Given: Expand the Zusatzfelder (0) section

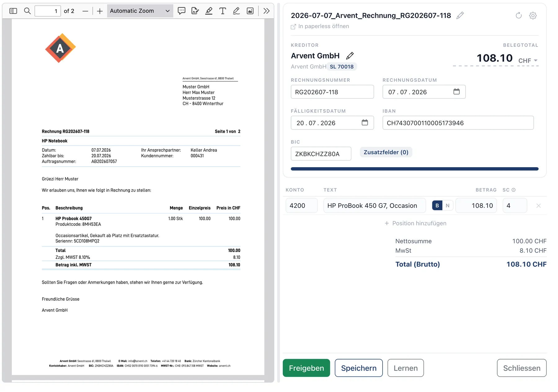Looking at the screenshot, I should coord(386,152).
